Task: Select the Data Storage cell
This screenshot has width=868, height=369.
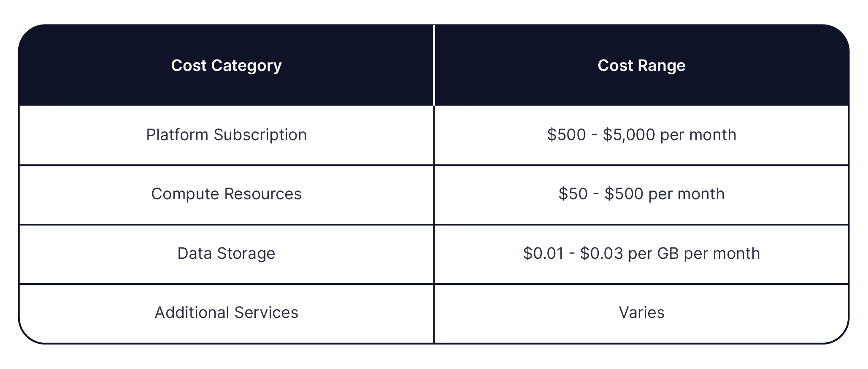Action: point(226,253)
